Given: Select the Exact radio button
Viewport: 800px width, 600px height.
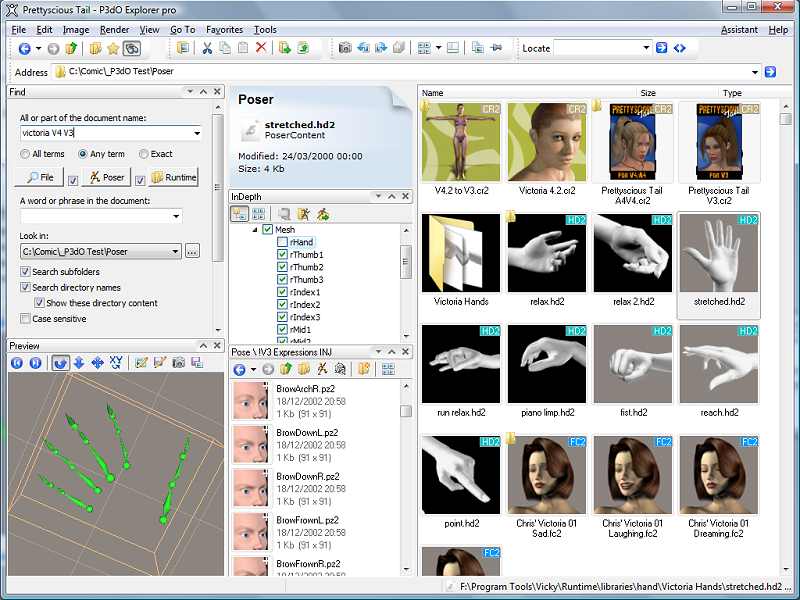Looking at the screenshot, I should [143, 154].
